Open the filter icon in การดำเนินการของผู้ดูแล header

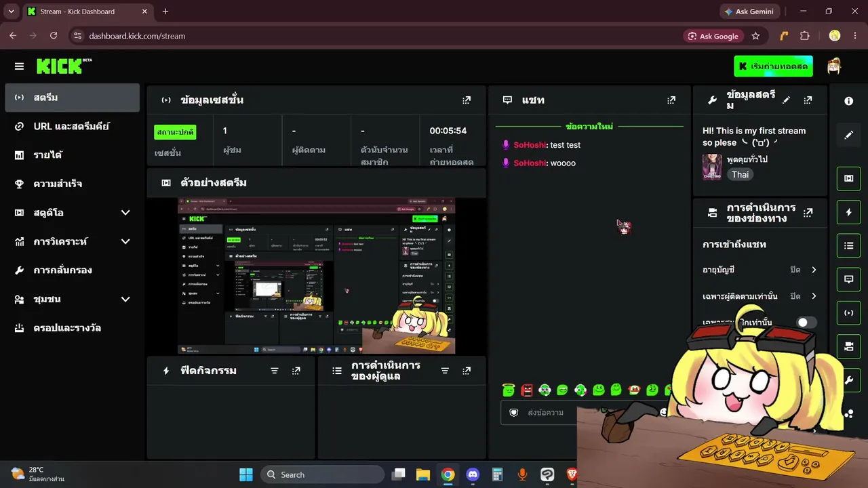(x=445, y=371)
